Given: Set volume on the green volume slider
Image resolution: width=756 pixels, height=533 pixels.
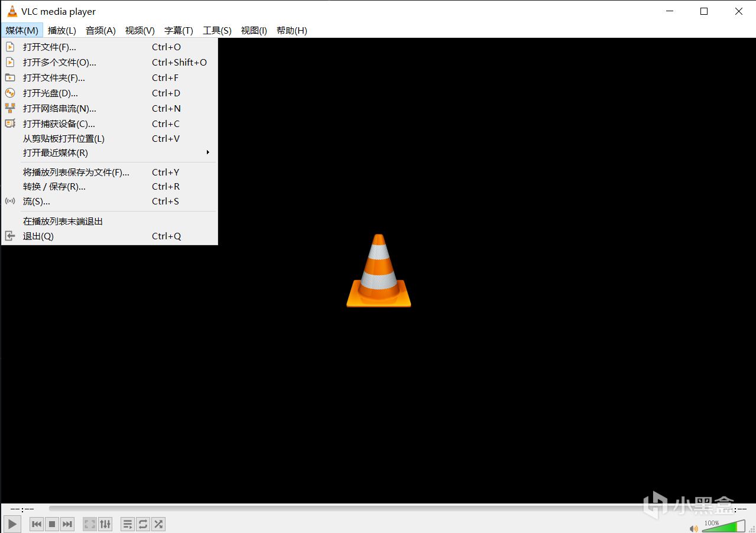Looking at the screenshot, I should pos(723,526).
